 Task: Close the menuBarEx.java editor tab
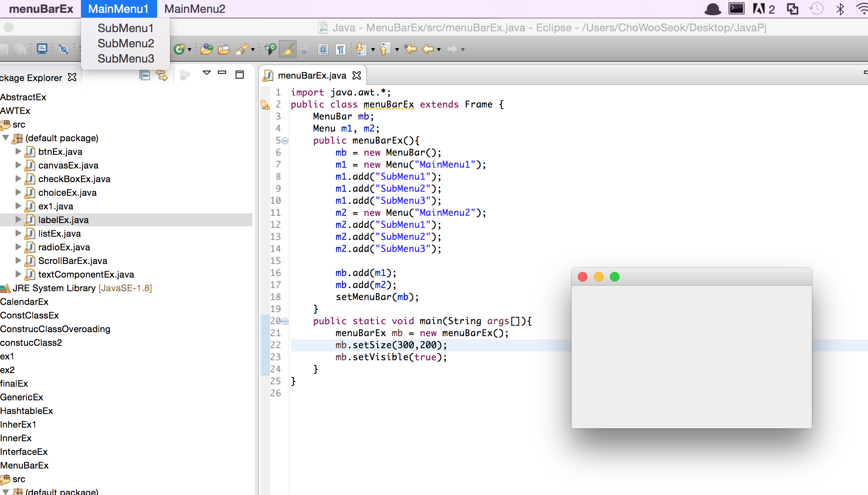(x=357, y=75)
